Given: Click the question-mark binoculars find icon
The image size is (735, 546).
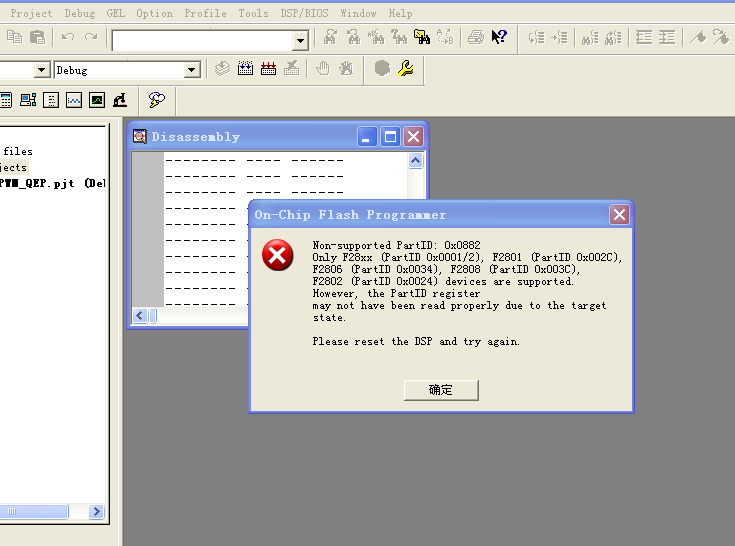Looking at the screenshot, I should tap(399, 37).
